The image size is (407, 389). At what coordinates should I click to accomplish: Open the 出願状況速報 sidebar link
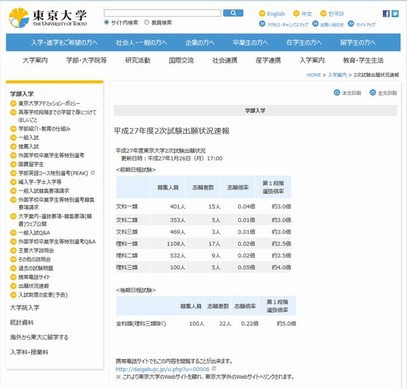[x=33, y=286]
